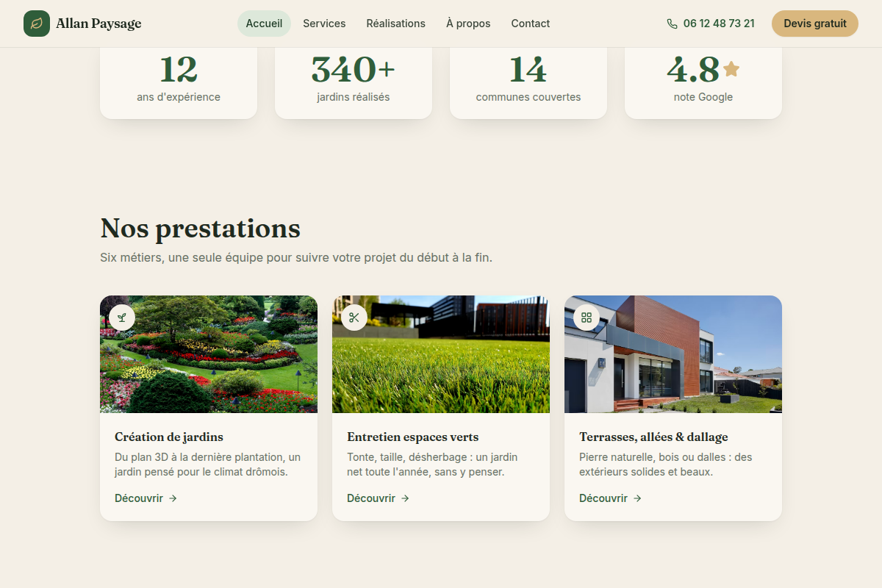Image resolution: width=882 pixels, height=588 pixels.
Task: Click the phone icon beside 06 12 48 73 21
Action: [672, 24]
